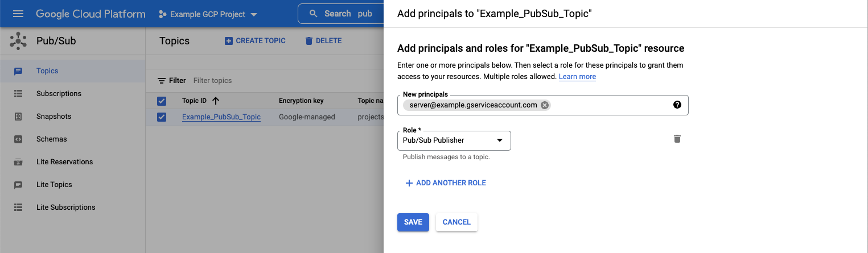This screenshot has width=868, height=253.
Task: Click the CANCEL button
Action: click(x=456, y=222)
